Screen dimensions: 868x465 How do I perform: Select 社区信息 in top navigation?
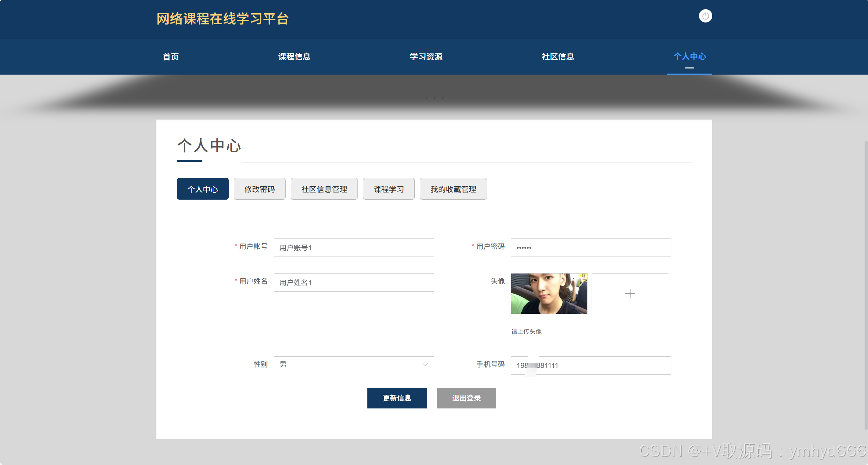pos(558,57)
